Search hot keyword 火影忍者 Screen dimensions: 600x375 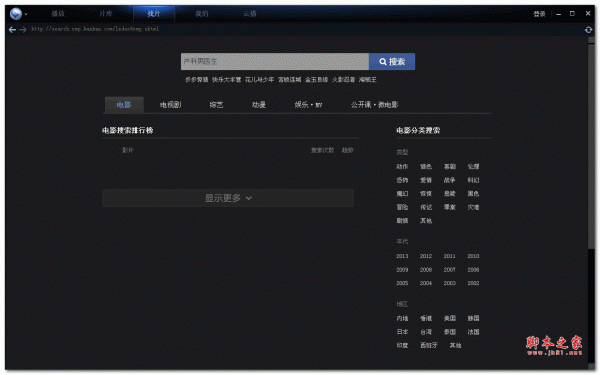343,80
